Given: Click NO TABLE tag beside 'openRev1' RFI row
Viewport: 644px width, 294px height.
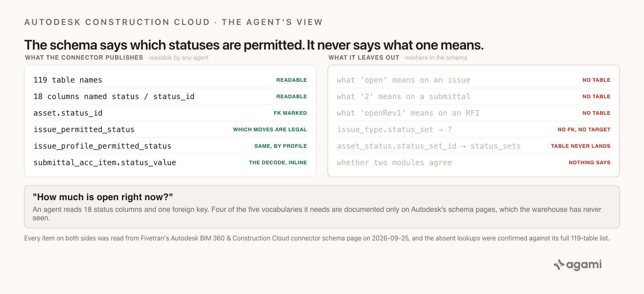Looking at the screenshot, I should point(596,113).
